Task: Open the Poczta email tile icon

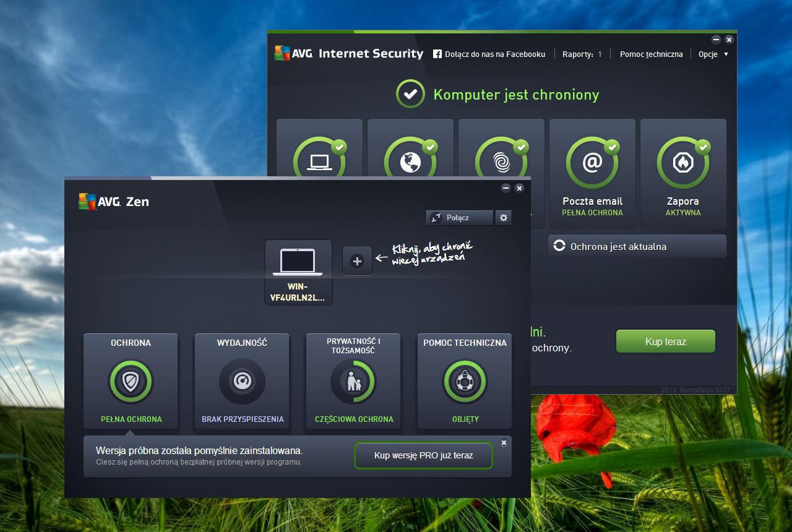Action: click(592, 163)
